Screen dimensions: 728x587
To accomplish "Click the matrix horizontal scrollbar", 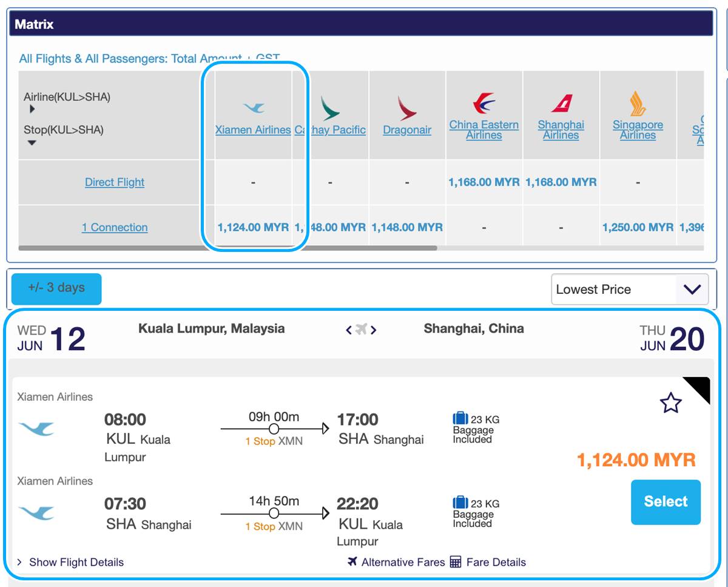I will 227,248.
